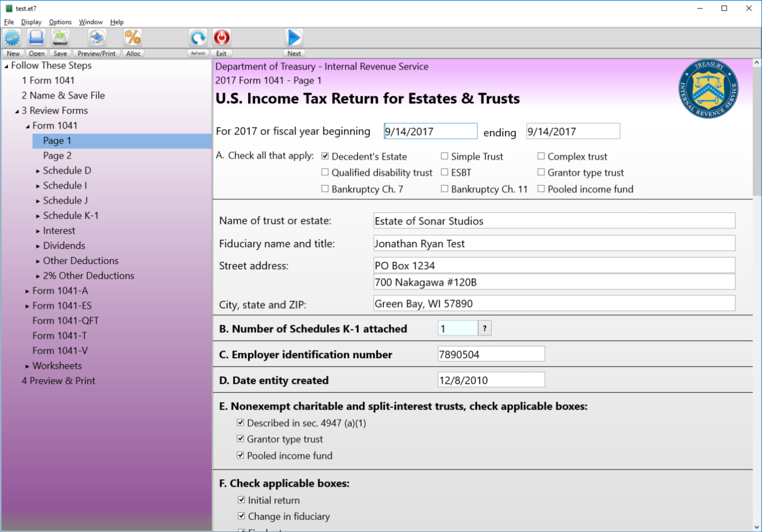Image resolution: width=762 pixels, height=532 pixels.
Task: Open the Options menu
Action: [60, 22]
